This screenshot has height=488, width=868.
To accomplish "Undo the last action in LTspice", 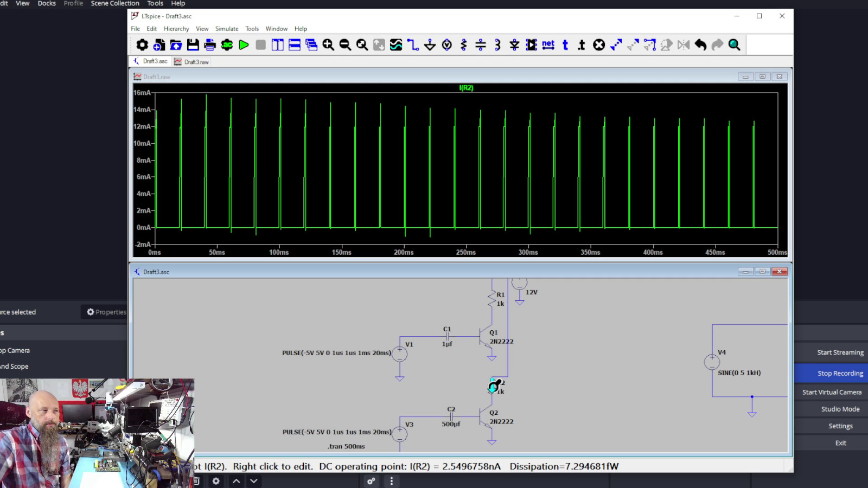I will point(700,45).
